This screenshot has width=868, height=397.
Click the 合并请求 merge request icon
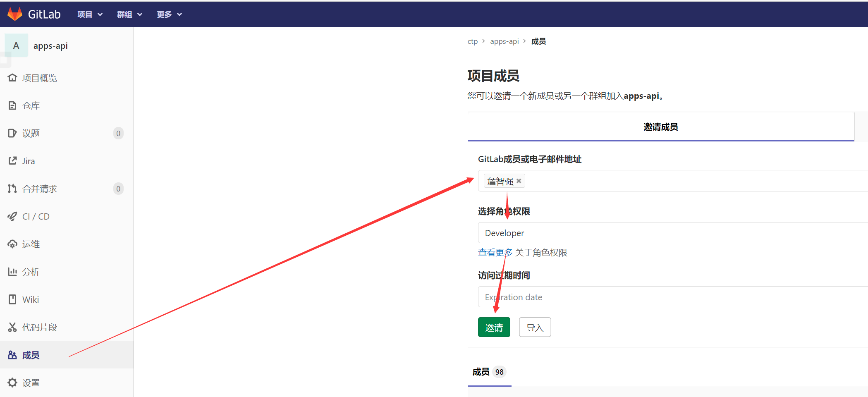12,189
